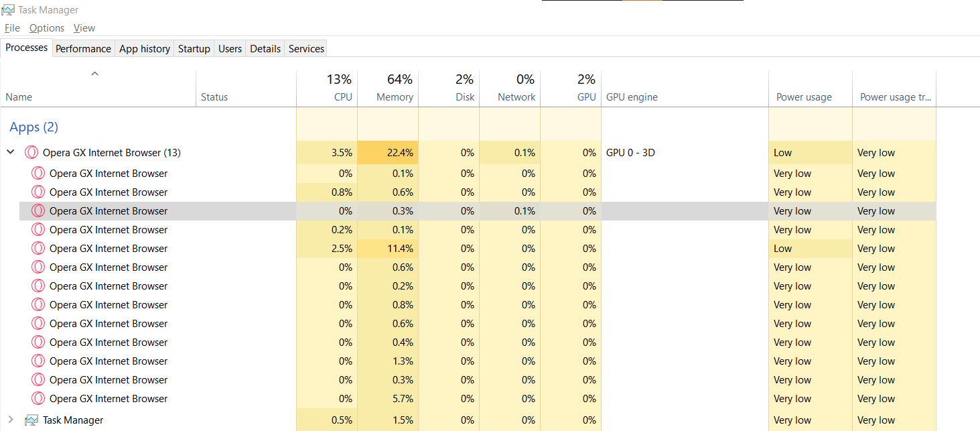980x431 pixels.
Task: Click the Task Manager title bar icon
Action: click(x=8, y=10)
